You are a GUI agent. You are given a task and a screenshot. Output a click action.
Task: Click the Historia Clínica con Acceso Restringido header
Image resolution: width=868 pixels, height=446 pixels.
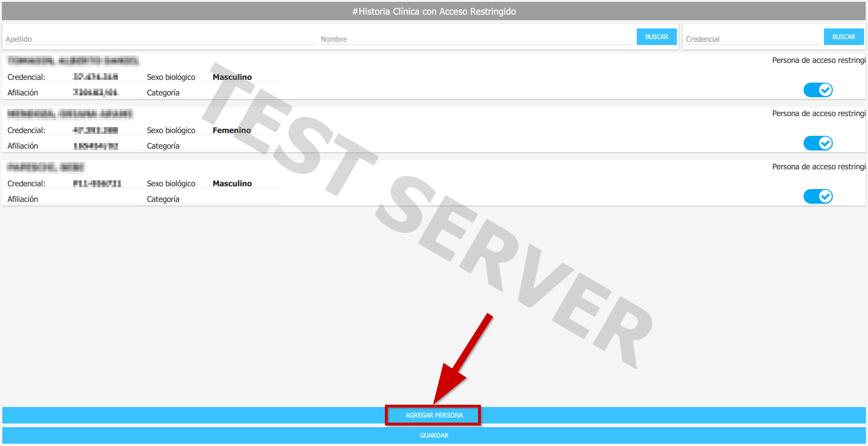(x=434, y=11)
